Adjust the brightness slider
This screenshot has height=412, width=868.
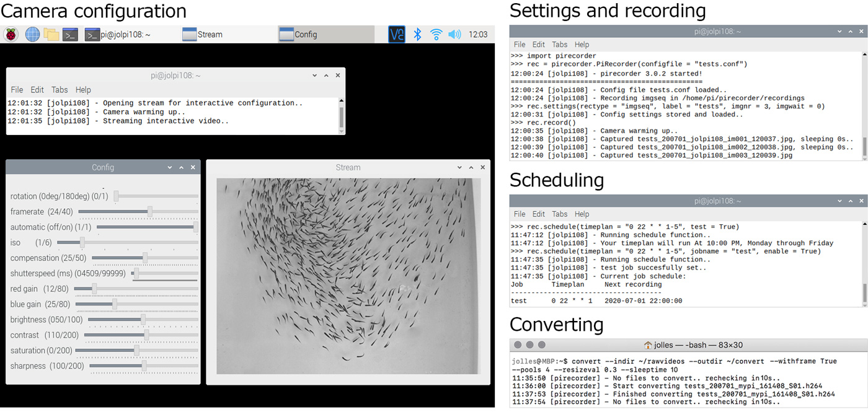[143, 320]
